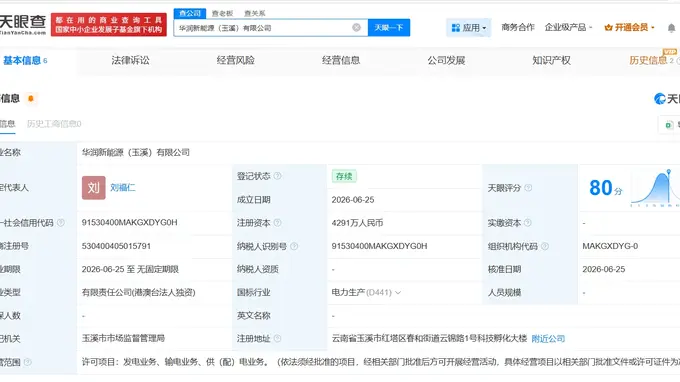Click 成立日期 value 2026-06-25

[353, 200]
